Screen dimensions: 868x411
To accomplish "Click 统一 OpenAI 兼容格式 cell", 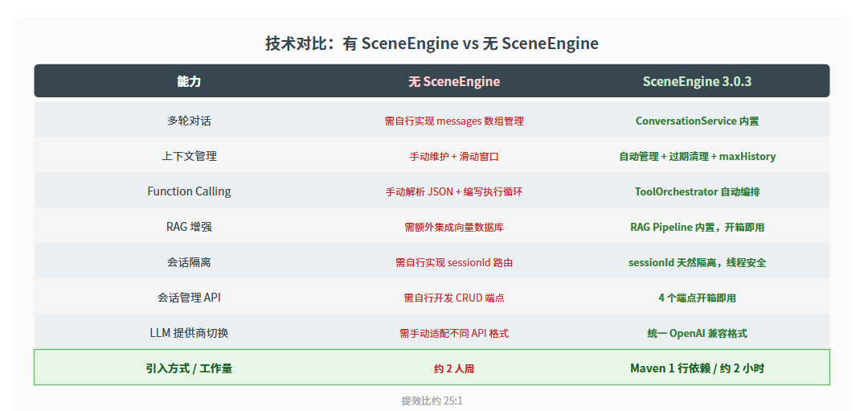I will coord(697,334).
